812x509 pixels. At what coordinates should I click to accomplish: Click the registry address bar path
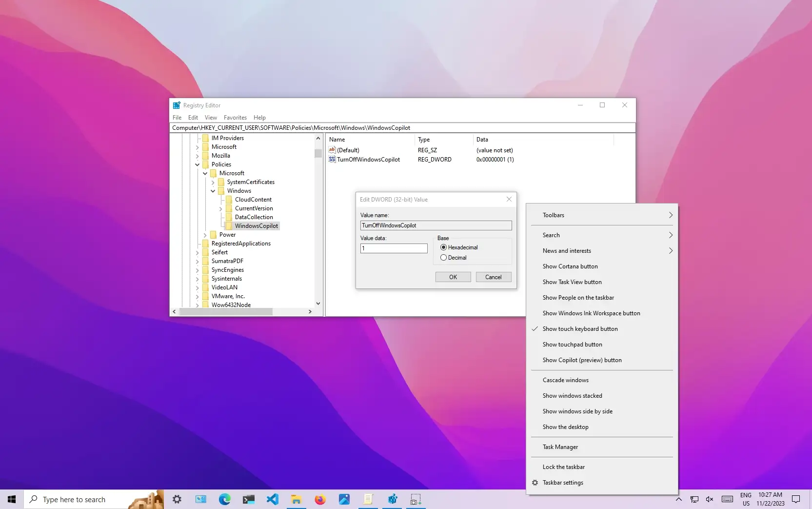point(402,128)
